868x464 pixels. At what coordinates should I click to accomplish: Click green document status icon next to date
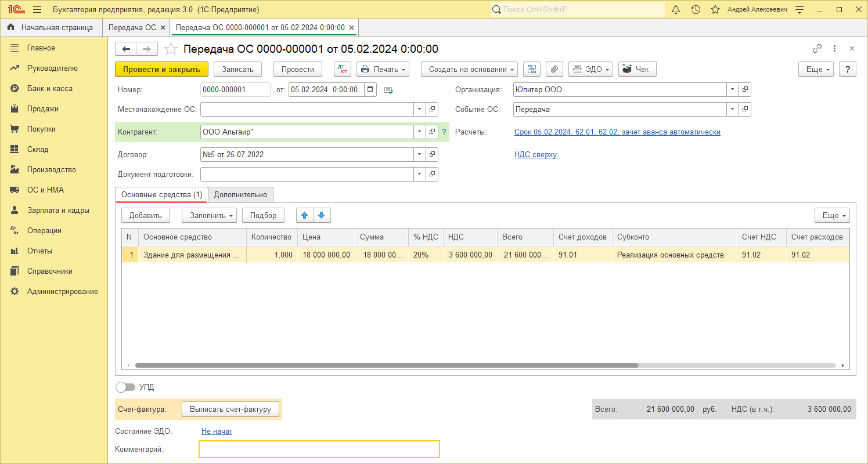[388, 90]
